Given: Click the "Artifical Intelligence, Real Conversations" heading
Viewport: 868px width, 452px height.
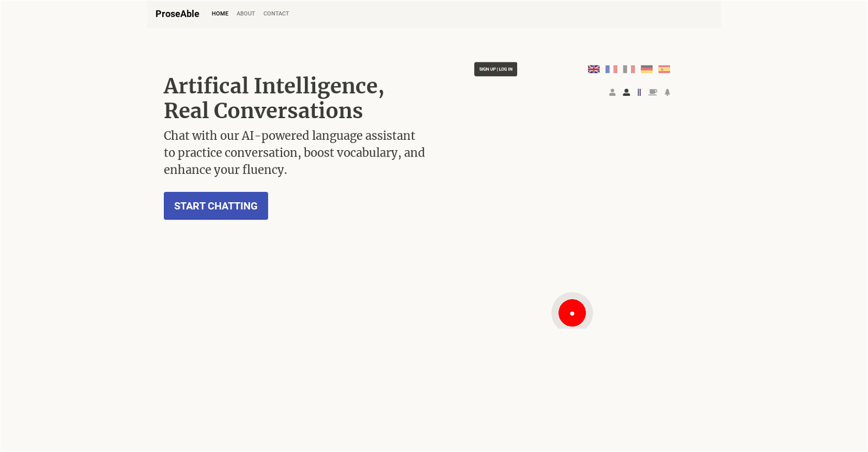Looking at the screenshot, I should 274,98.
